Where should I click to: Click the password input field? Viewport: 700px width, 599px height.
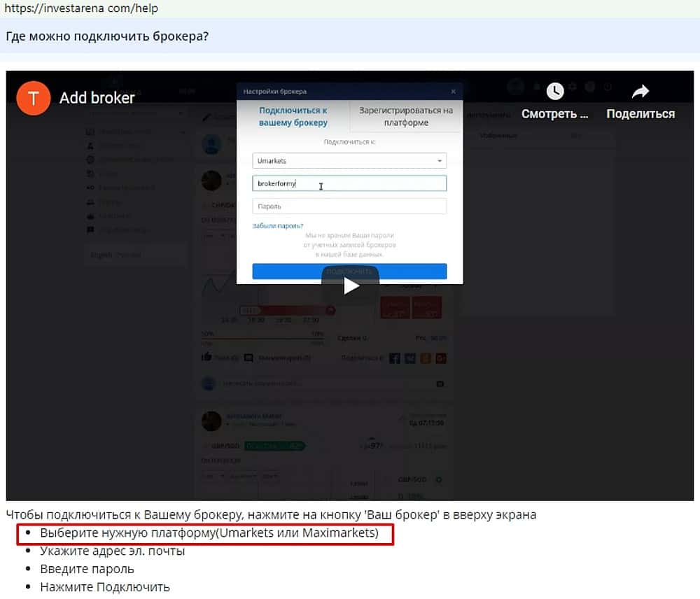point(349,206)
